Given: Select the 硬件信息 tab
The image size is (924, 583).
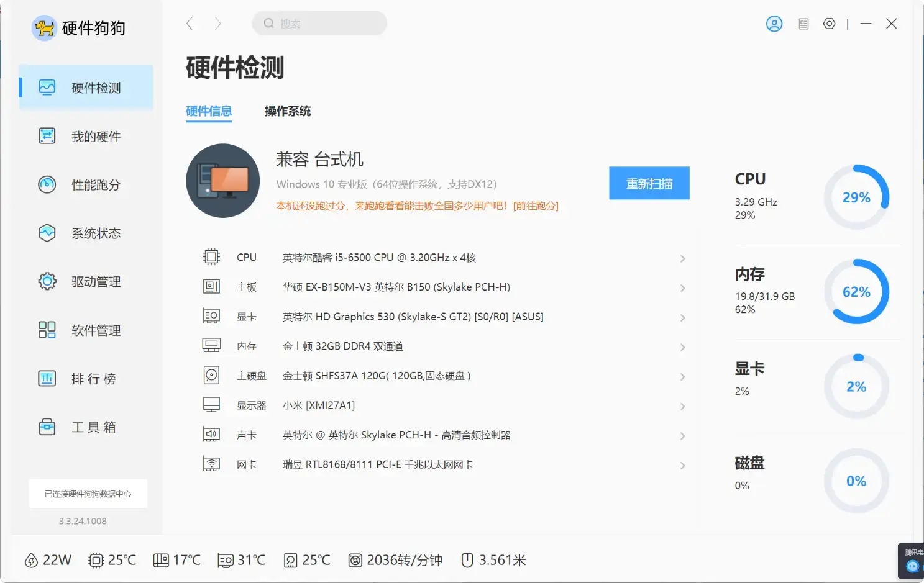Looking at the screenshot, I should click(209, 111).
